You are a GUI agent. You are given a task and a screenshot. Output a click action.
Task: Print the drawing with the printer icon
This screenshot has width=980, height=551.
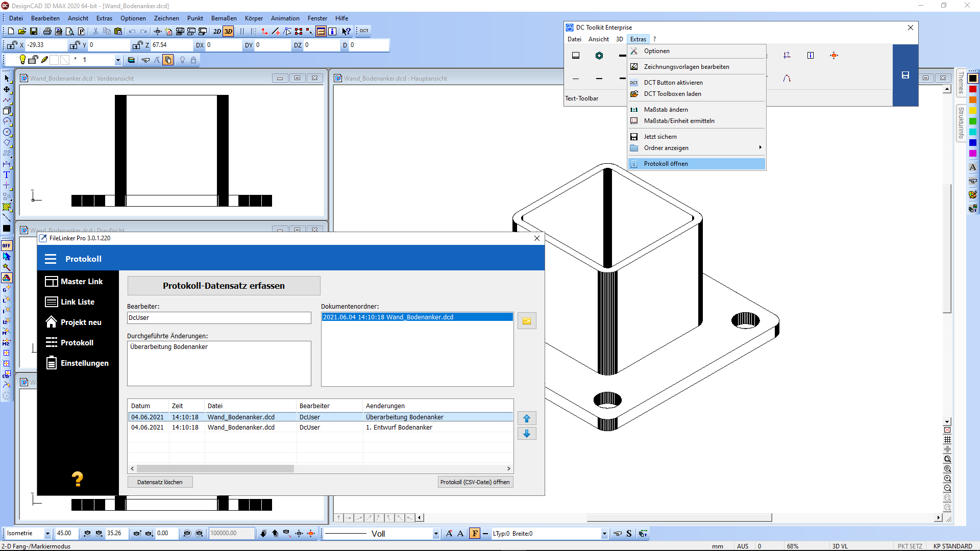pos(47,31)
